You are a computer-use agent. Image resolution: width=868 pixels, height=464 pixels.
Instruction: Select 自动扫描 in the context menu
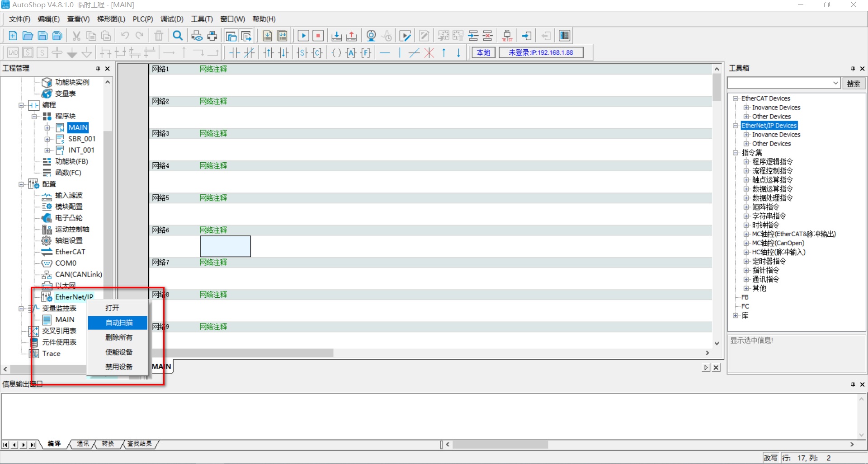coord(119,323)
